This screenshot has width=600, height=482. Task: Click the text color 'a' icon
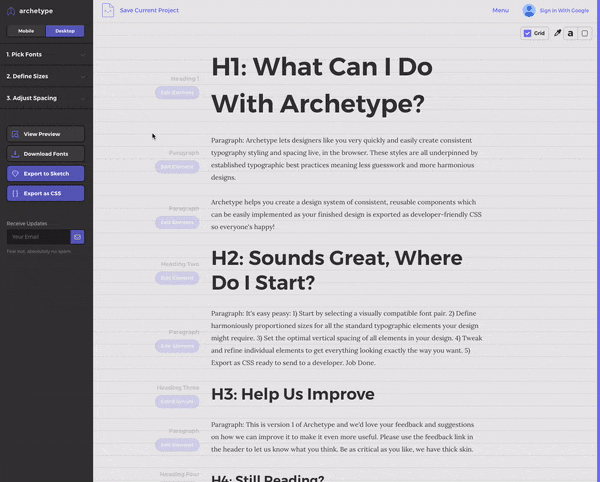click(x=570, y=33)
